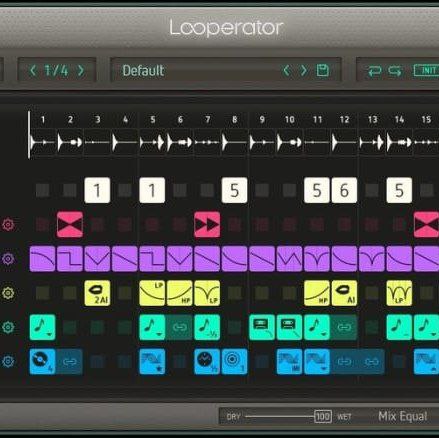
Task: Click the white slice cell 5 at step 14
Action: [399, 190]
